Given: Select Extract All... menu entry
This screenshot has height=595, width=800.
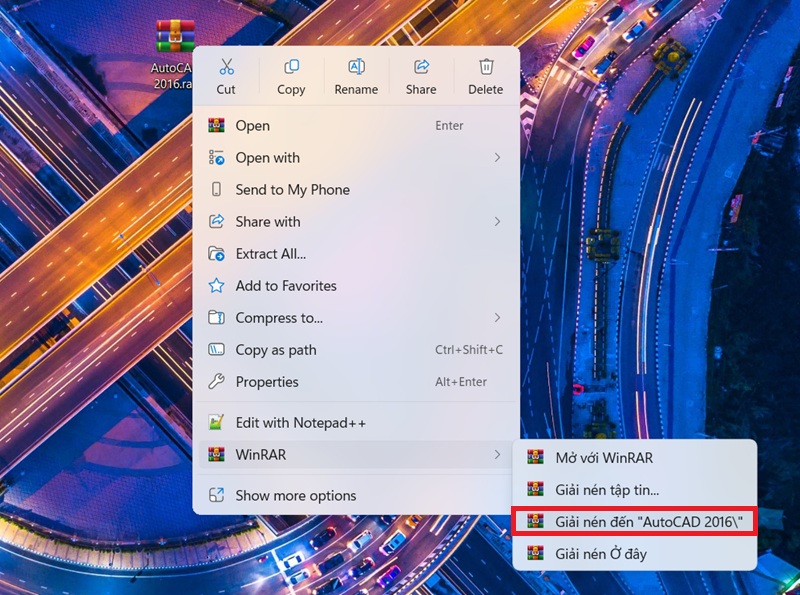Looking at the screenshot, I should click(x=270, y=254).
